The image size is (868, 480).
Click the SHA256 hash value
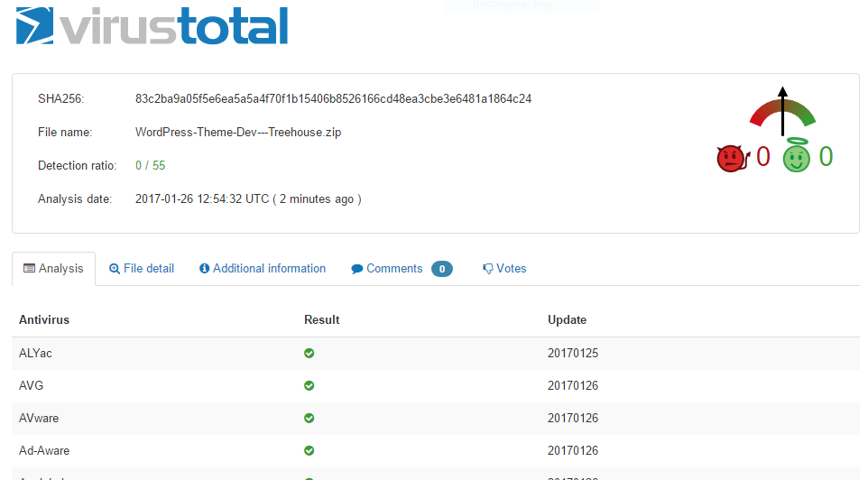coord(333,98)
